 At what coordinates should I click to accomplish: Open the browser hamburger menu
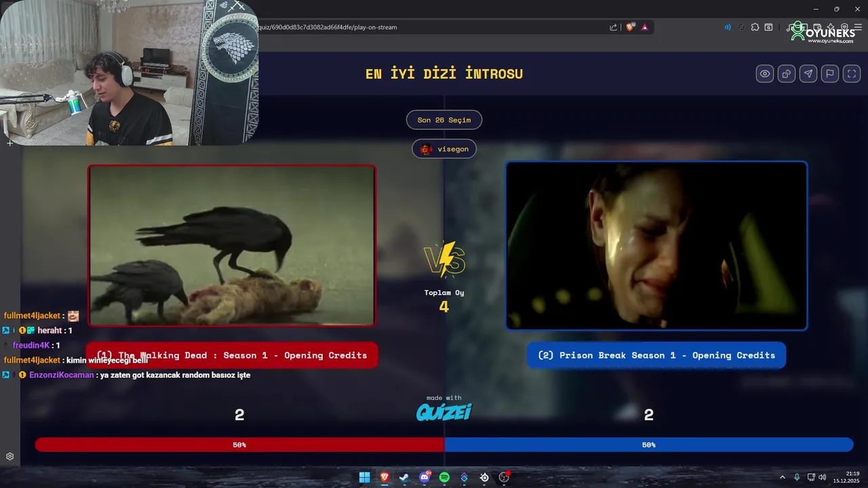tap(858, 27)
